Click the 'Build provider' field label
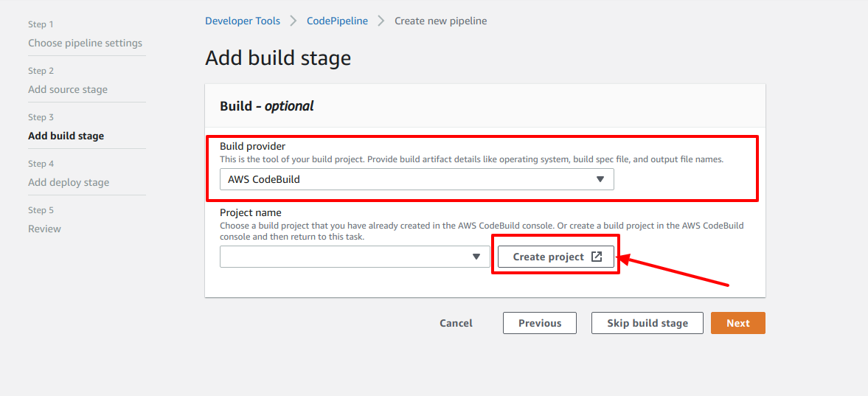 [x=253, y=147]
